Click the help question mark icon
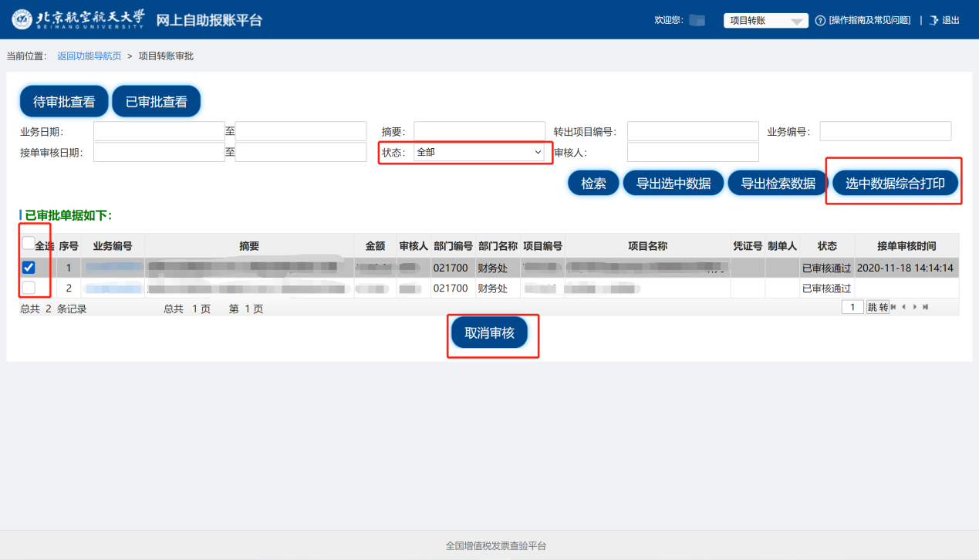 820,20
